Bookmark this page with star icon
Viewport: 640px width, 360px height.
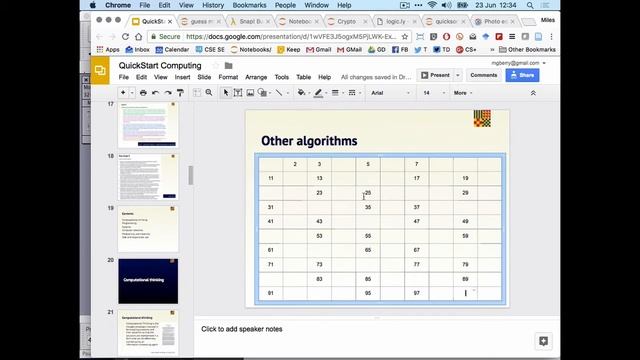pyautogui.click(x=404, y=37)
